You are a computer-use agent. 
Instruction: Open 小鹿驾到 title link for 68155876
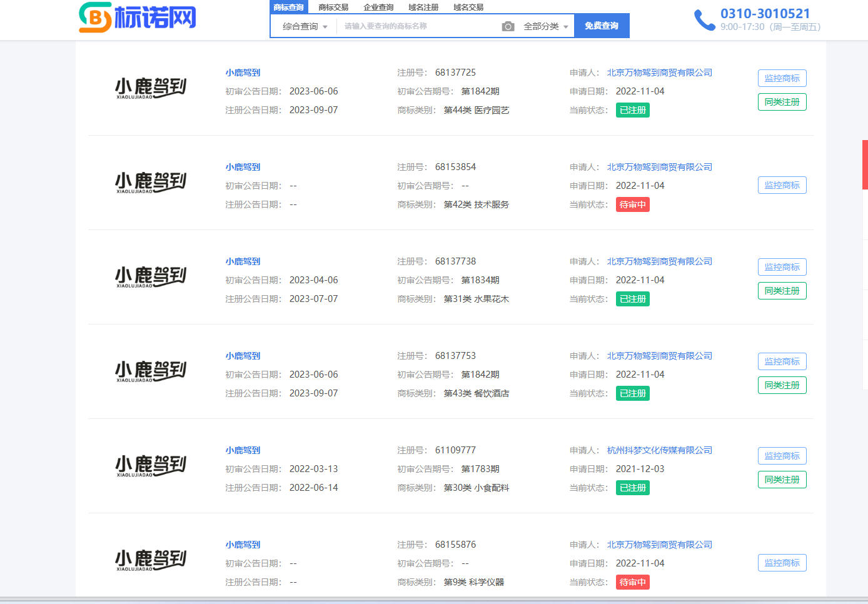243,545
